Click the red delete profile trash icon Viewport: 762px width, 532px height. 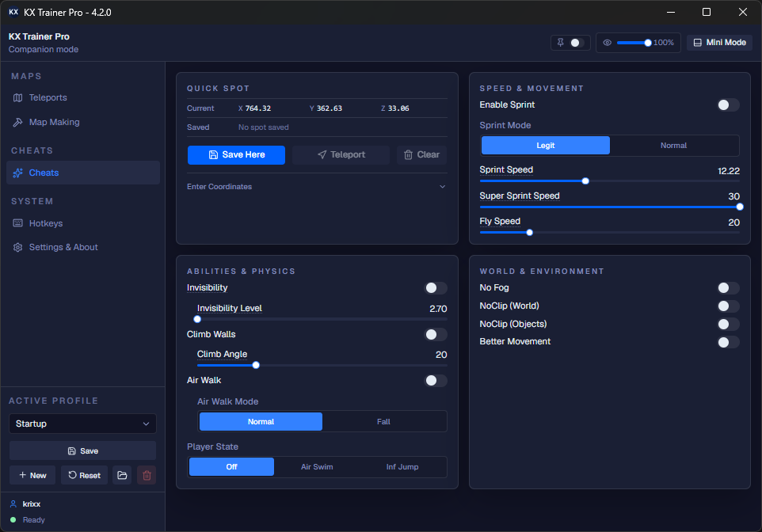(147, 475)
